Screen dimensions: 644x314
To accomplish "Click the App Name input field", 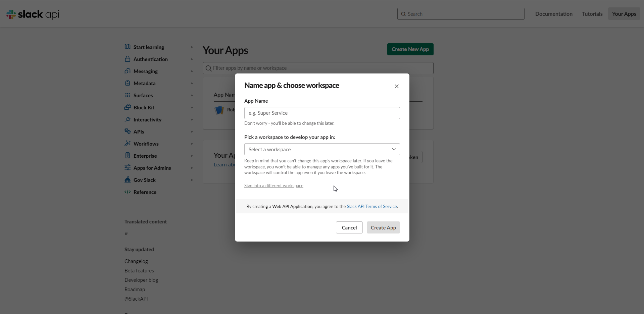I will point(322,113).
